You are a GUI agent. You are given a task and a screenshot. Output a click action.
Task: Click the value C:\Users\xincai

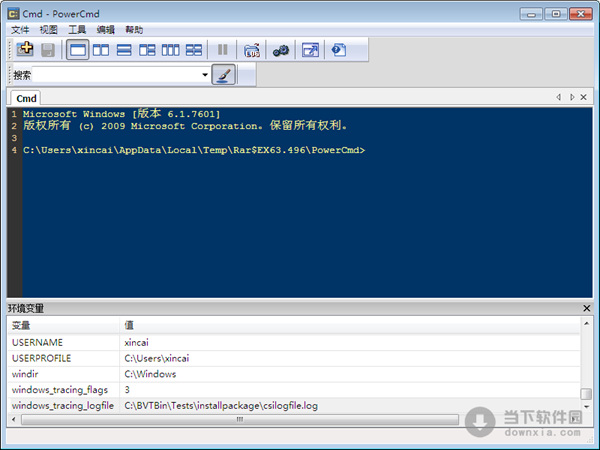click(157, 358)
